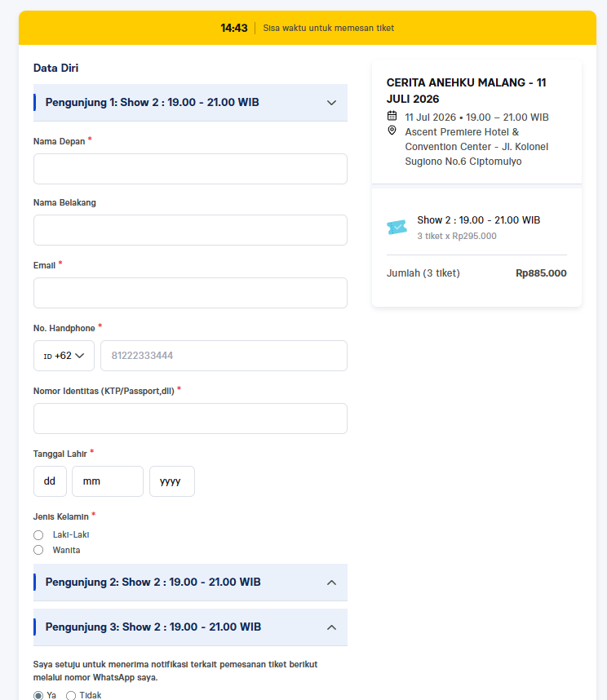Focus the Nama Depan input field
The image size is (607, 700).
(190, 169)
